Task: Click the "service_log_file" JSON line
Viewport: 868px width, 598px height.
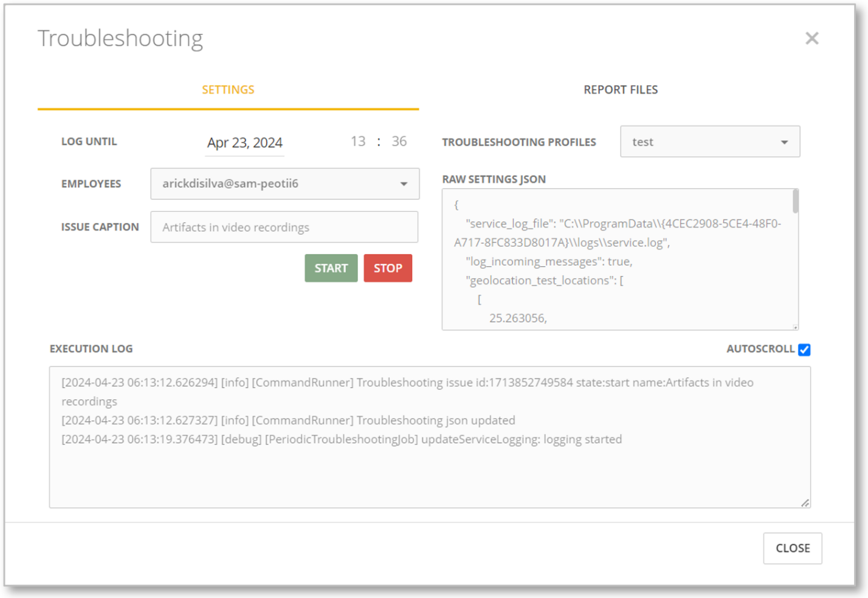Action: coord(618,233)
